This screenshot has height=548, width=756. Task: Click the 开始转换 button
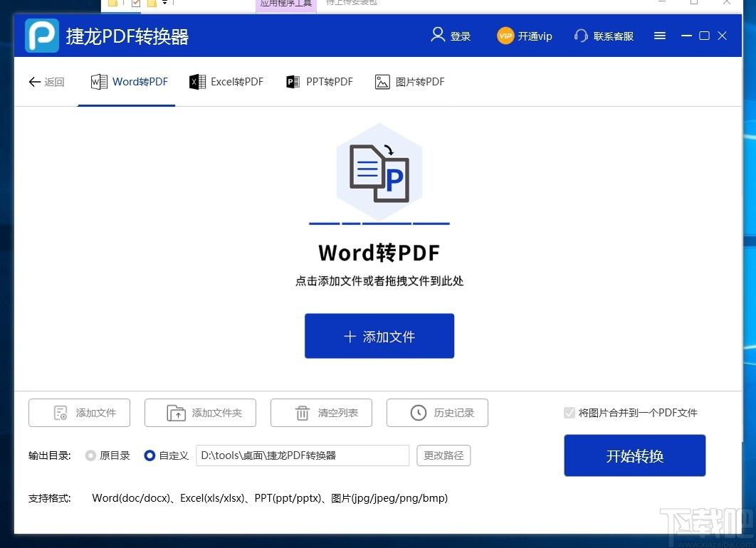click(x=634, y=455)
